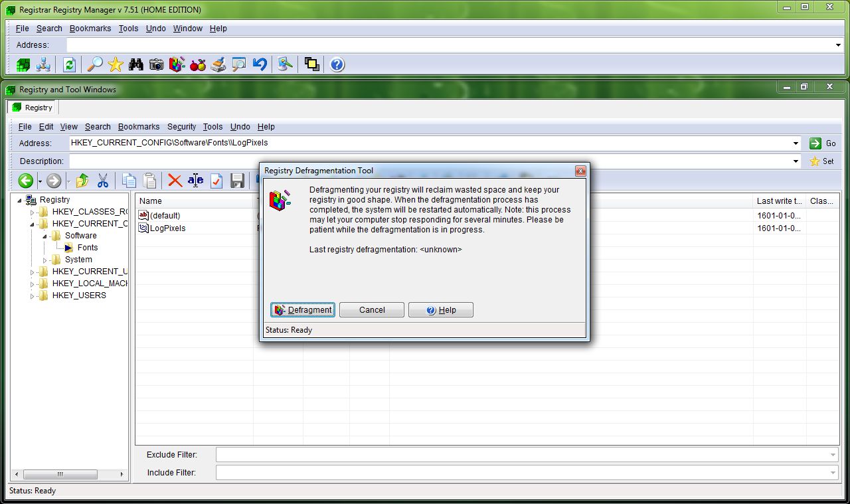Click the green cube registry icon in main toolbar
Screen dimensions: 850x504
point(24,64)
